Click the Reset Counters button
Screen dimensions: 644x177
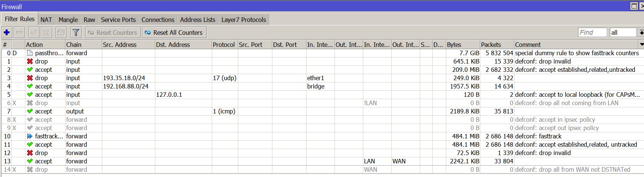click(x=113, y=33)
